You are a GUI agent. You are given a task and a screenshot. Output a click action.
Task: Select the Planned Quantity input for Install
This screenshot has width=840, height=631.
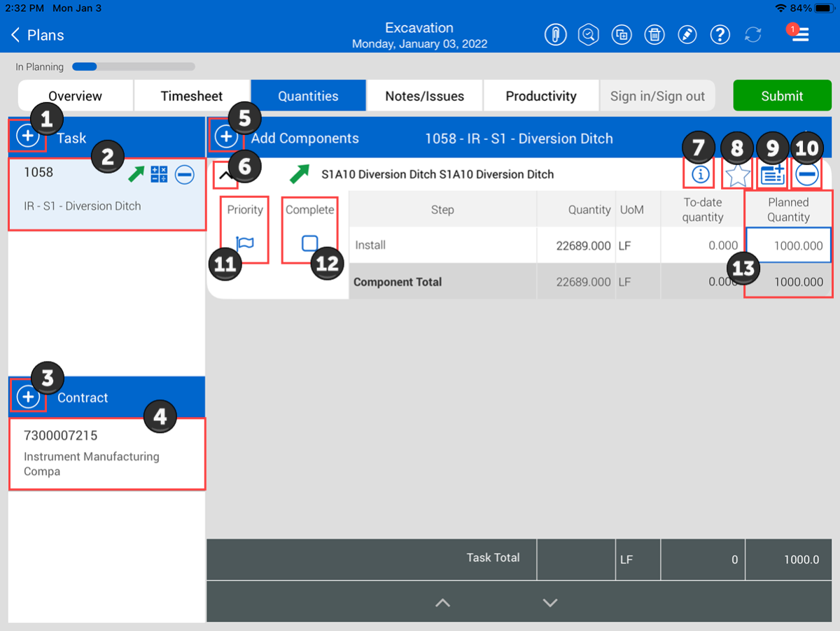(x=789, y=246)
